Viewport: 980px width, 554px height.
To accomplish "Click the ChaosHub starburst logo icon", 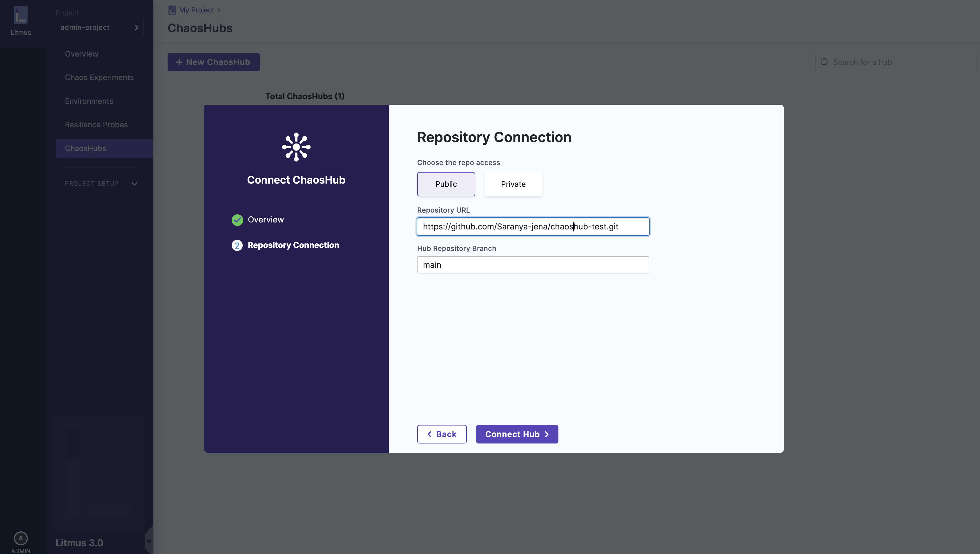I will click(296, 147).
